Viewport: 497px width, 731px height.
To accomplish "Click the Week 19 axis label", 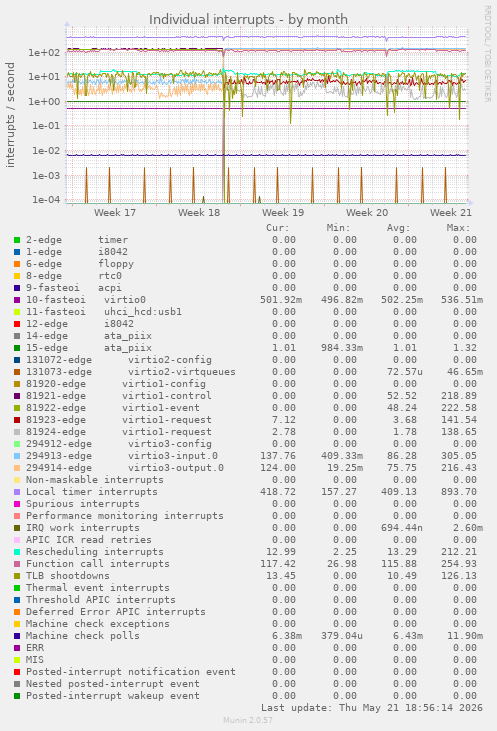I will [x=283, y=213].
